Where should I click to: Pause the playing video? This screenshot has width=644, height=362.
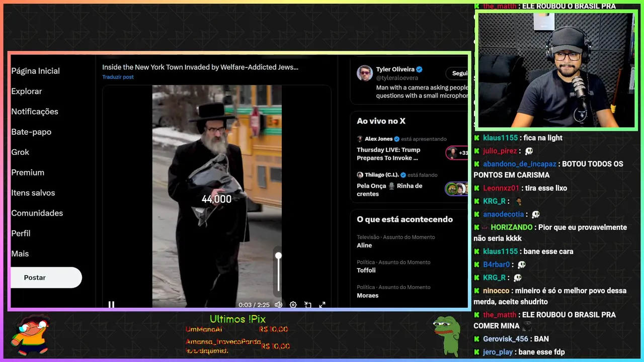point(111,304)
